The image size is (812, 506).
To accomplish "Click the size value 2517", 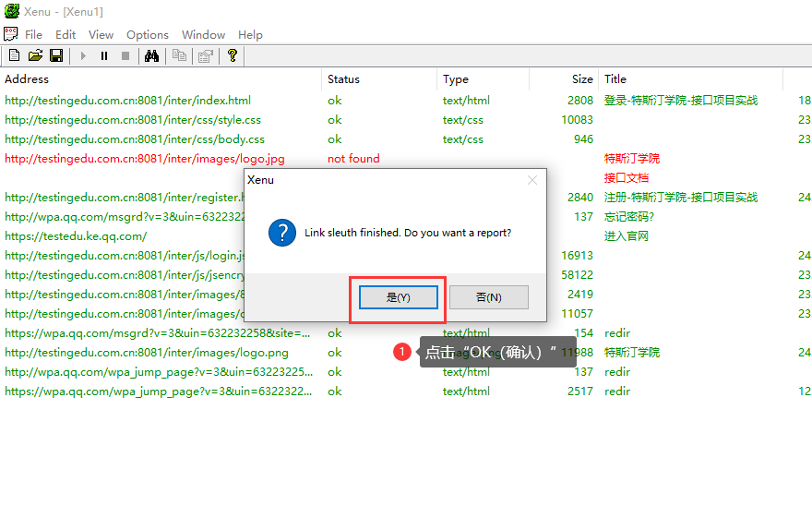I will click(580, 392).
